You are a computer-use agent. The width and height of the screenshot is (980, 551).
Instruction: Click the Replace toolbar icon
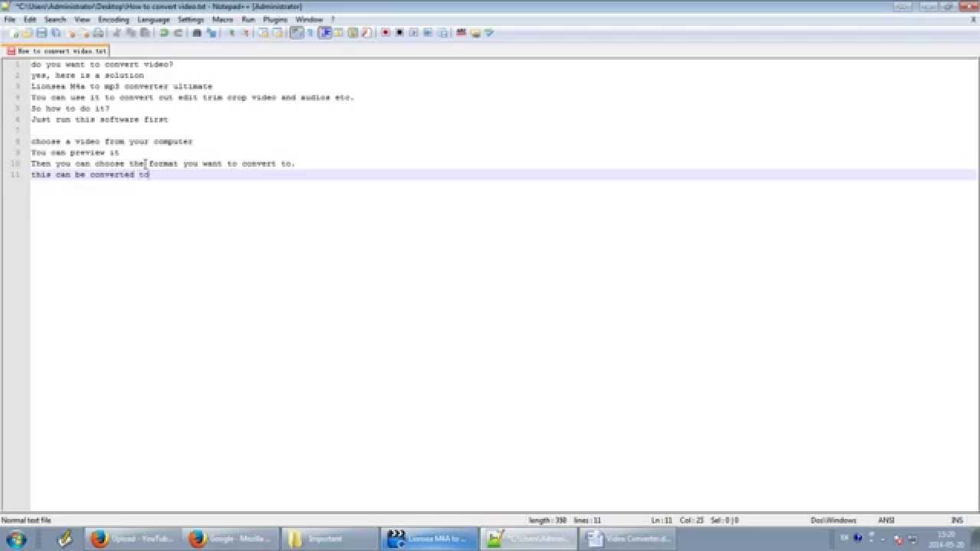pyautogui.click(x=211, y=33)
